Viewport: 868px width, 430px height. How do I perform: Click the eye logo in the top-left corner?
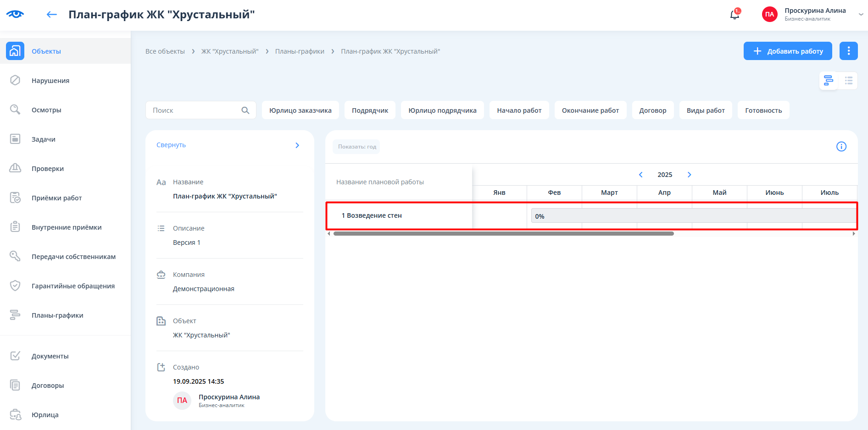click(15, 14)
